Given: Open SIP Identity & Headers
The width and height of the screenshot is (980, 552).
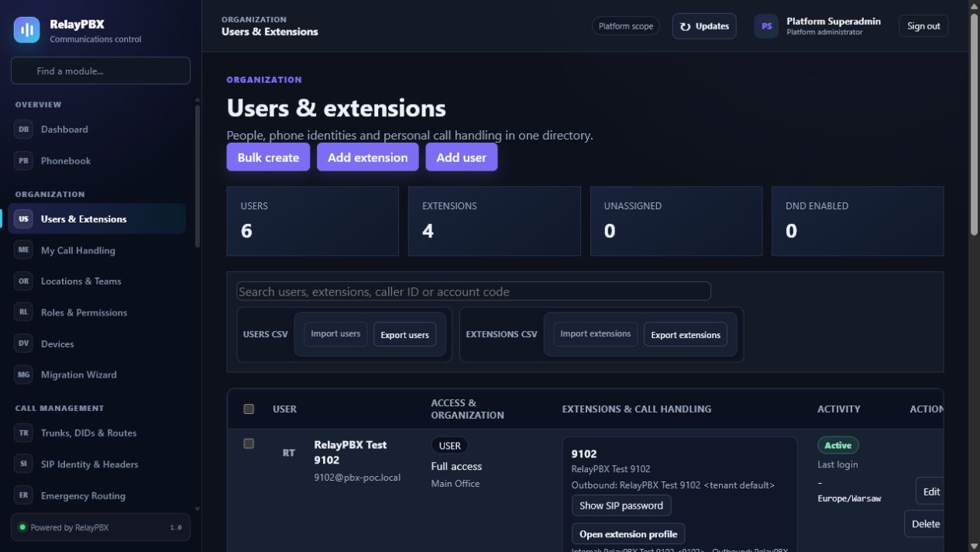Looking at the screenshot, I should (x=98, y=464).
